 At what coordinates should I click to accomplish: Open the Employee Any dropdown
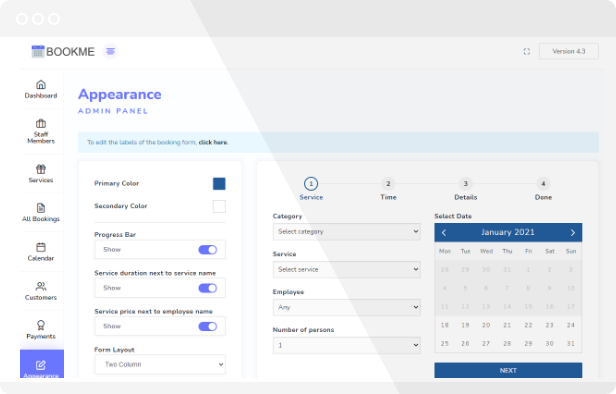[x=346, y=308]
